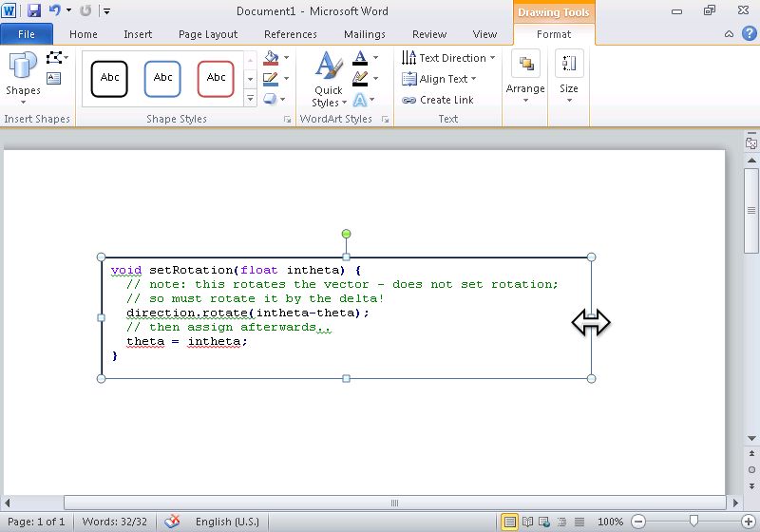Click Create Link for text boxes
Viewport: 760px width, 532px height.
[438, 100]
